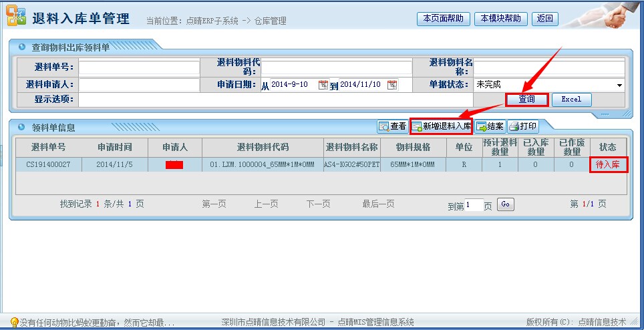Click the Go page jump button
Image resolution: width=644 pixels, height=330 pixels.
505,204
